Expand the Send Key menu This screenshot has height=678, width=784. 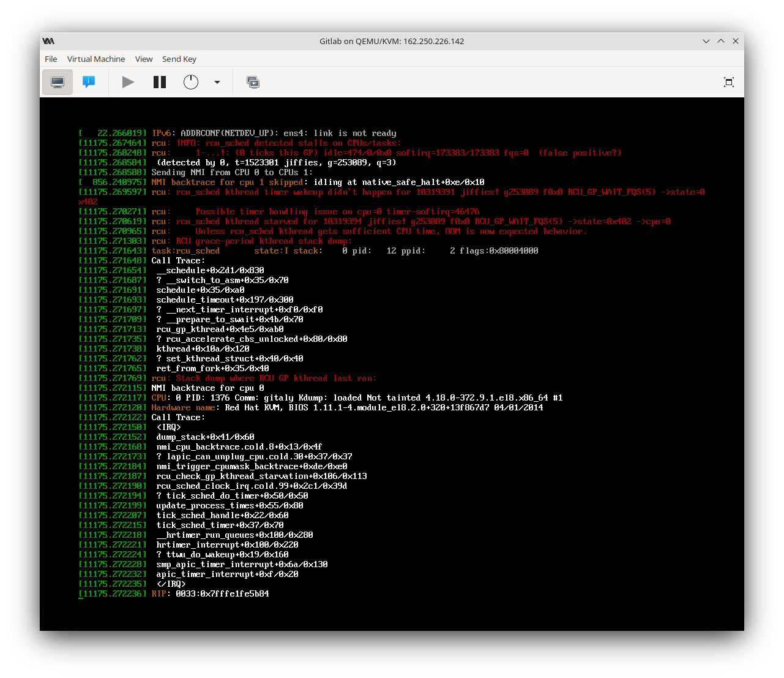[x=179, y=59]
